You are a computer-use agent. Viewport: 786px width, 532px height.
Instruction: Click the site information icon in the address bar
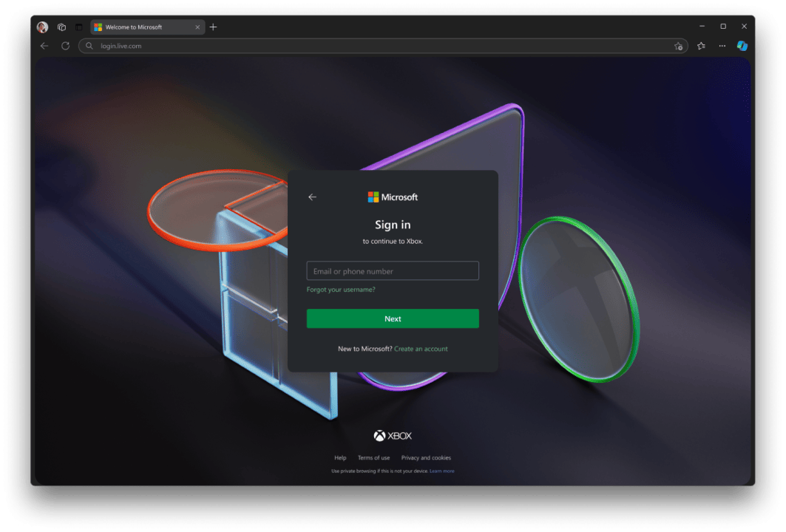click(x=88, y=46)
